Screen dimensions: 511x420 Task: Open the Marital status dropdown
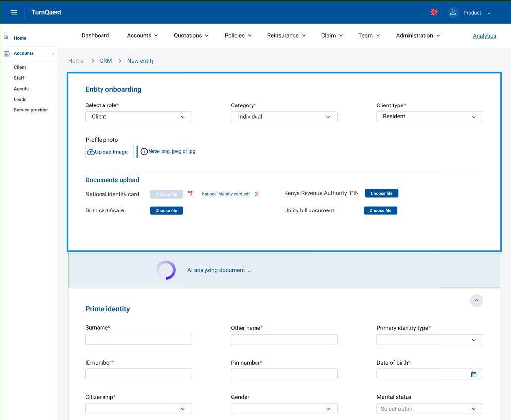[429, 409]
